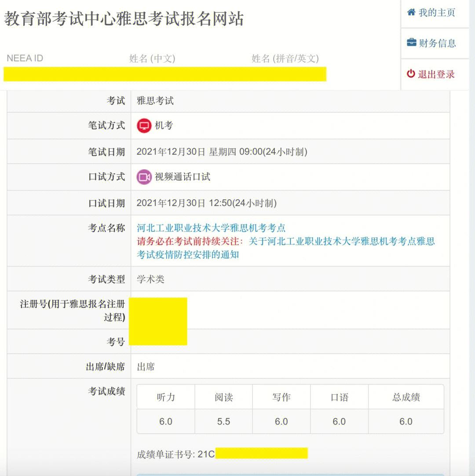Click the 考点名称 row label

click(x=106, y=228)
